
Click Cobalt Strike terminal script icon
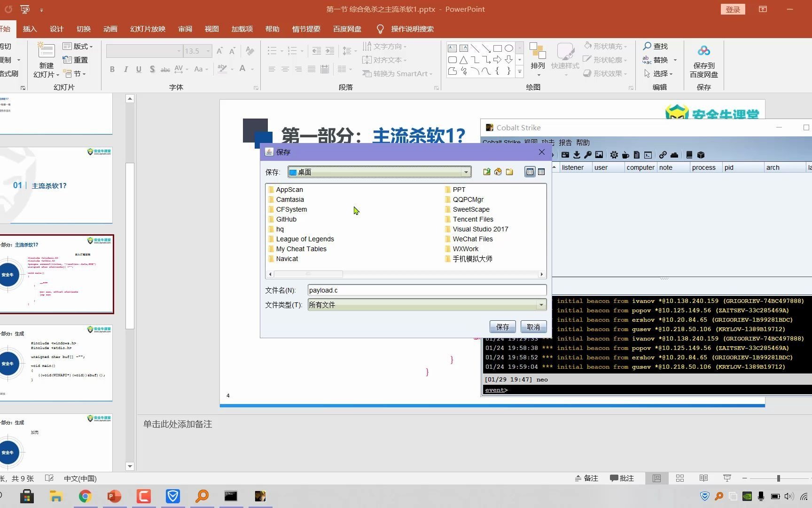coord(648,155)
